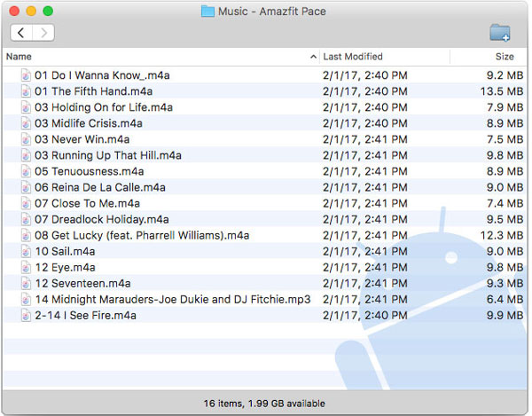Click the file icon for 2-14 I See Fire.m4a
This screenshot has height=416, width=532.
tap(26, 316)
